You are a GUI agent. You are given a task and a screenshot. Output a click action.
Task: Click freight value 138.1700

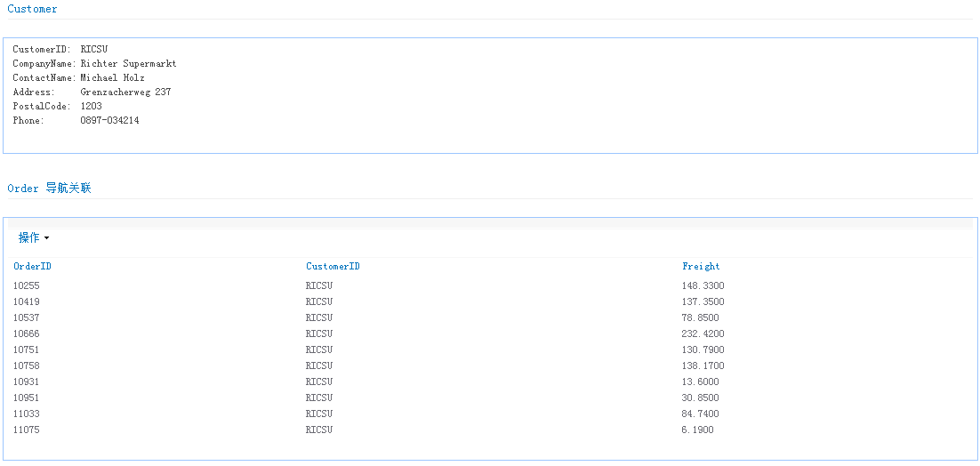(x=703, y=366)
